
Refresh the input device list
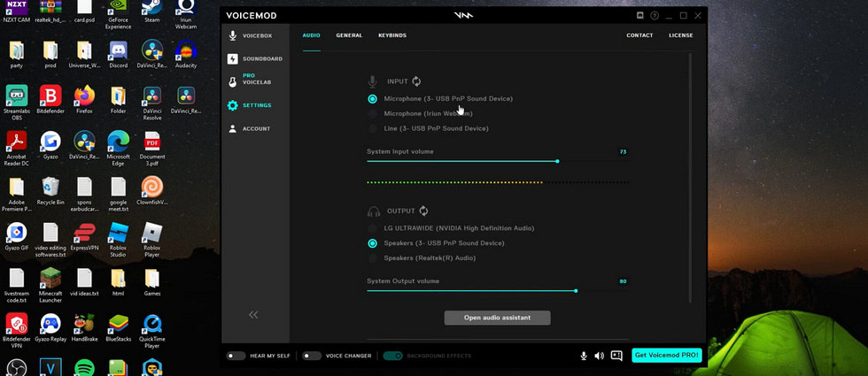[x=416, y=81]
